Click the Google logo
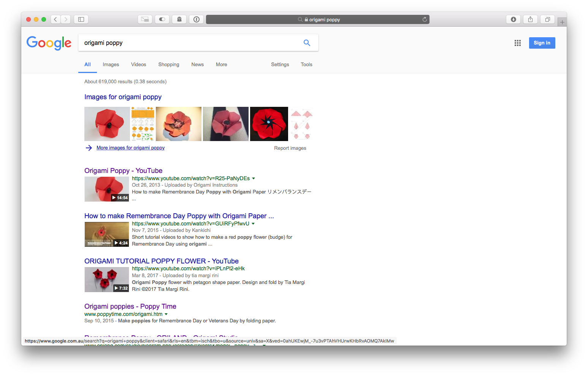Screen dimensions: 588x376 point(49,43)
